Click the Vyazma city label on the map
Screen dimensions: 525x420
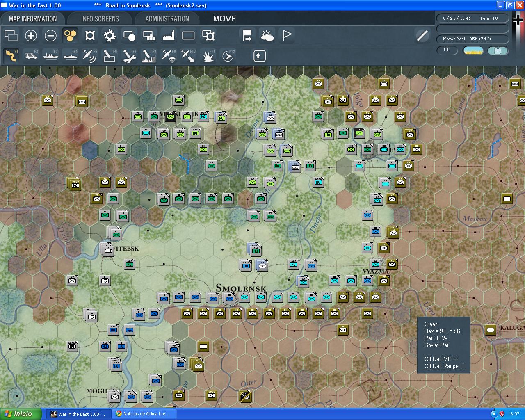(376, 272)
